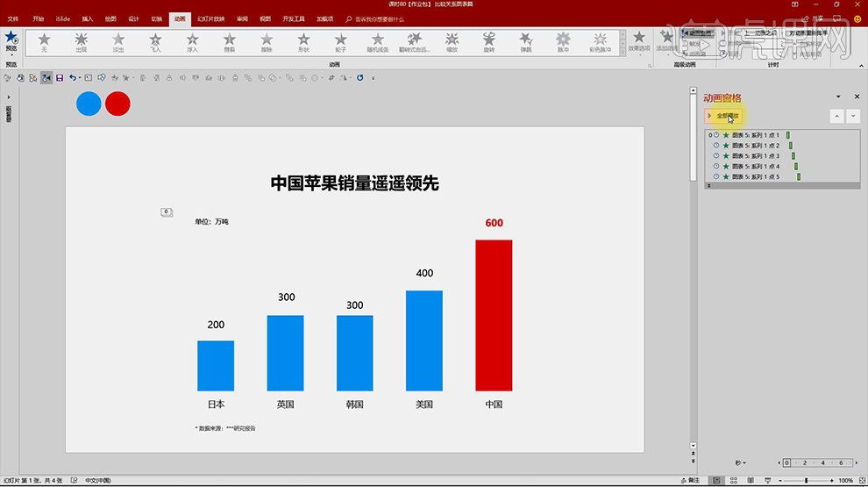Apply the 轮子 (Wheel) animation effect
The height and width of the screenshot is (487, 868).
(x=341, y=43)
